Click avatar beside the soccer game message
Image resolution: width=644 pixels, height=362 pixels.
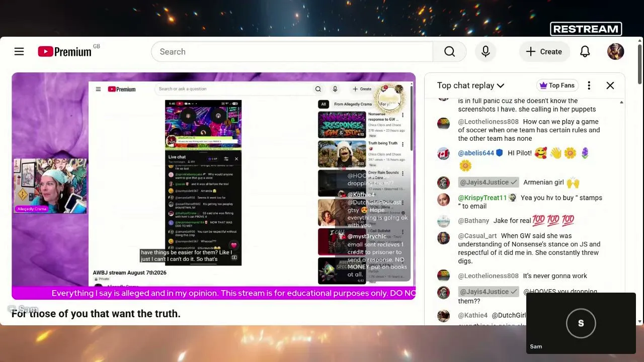tap(443, 124)
